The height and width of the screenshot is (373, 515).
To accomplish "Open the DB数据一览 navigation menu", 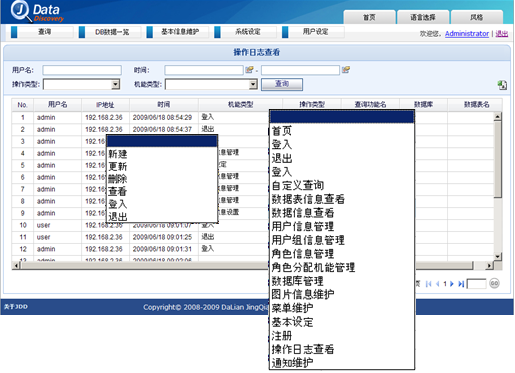I will pyautogui.click(x=110, y=32).
